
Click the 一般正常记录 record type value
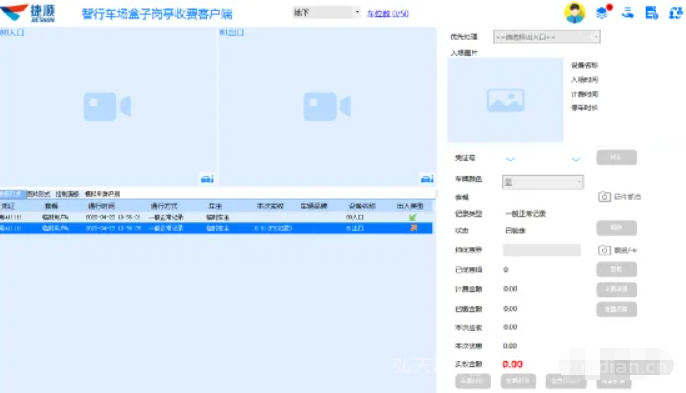(526, 214)
